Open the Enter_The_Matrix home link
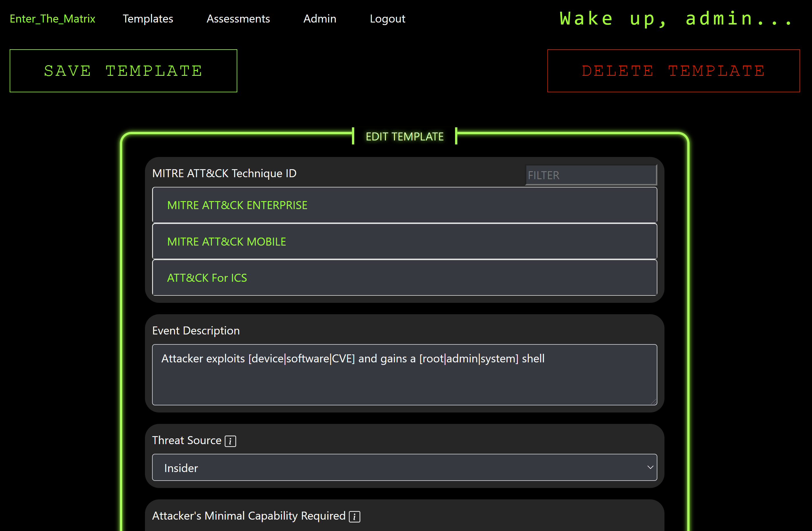 [x=52, y=19]
